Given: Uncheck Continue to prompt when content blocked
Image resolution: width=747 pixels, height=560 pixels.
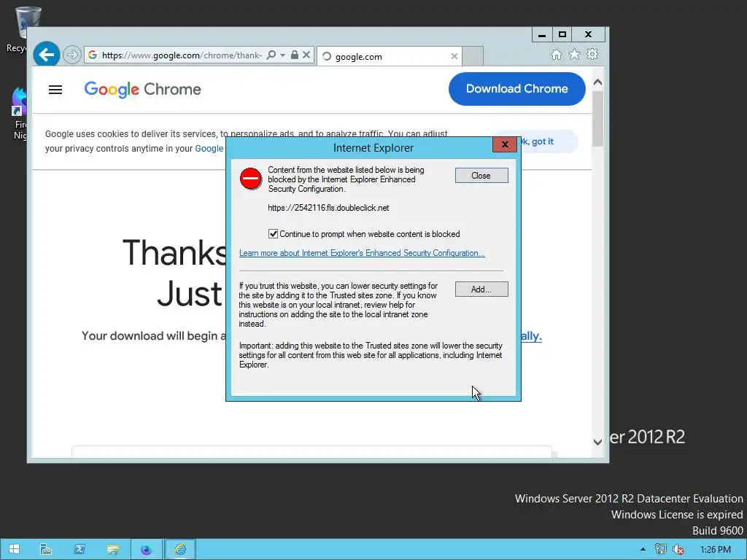Looking at the screenshot, I should (273, 234).
